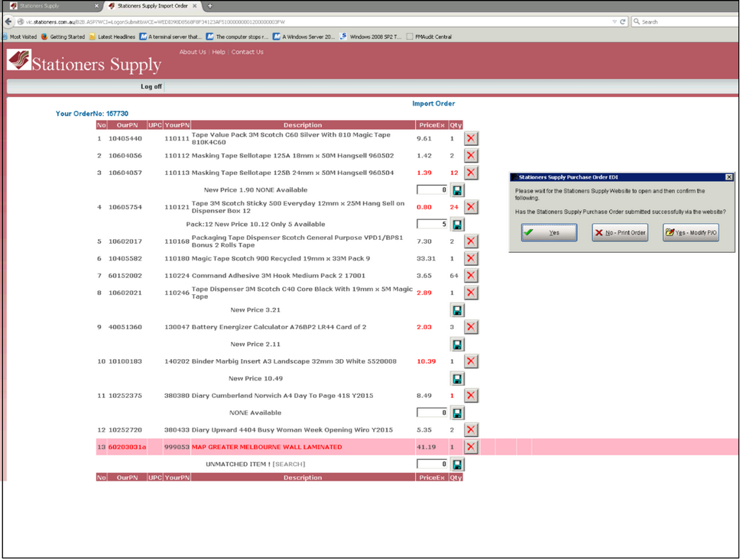Click Log off in the navigation bar
Viewport: 740px width, 560px height.
point(151,86)
